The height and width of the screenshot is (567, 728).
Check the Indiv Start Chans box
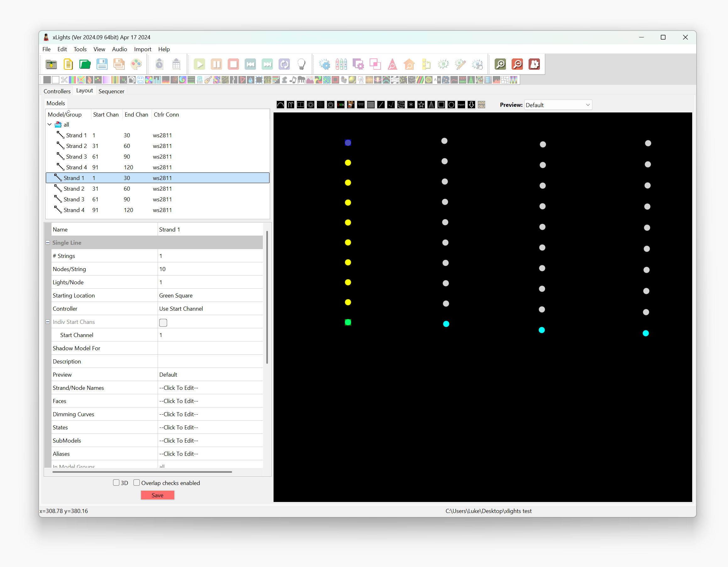pyautogui.click(x=163, y=322)
